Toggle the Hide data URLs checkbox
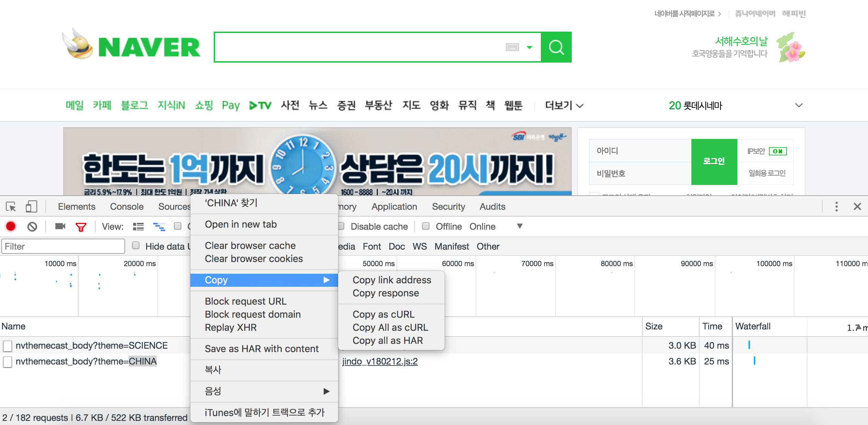 [x=136, y=246]
